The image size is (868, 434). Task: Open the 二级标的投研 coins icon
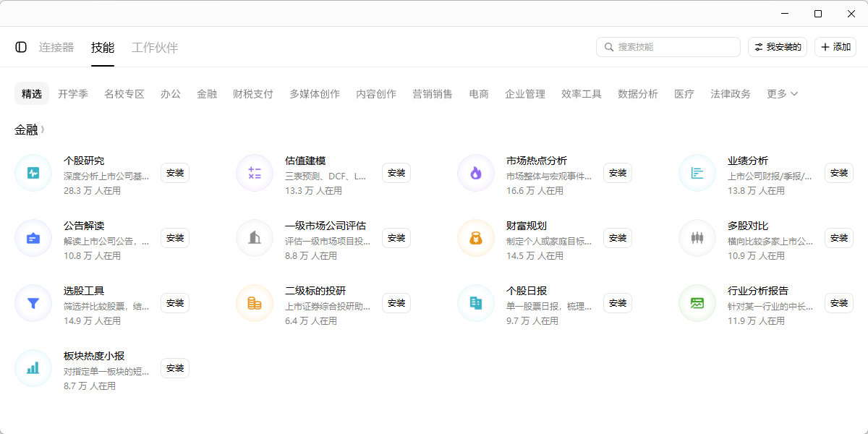click(x=255, y=303)
